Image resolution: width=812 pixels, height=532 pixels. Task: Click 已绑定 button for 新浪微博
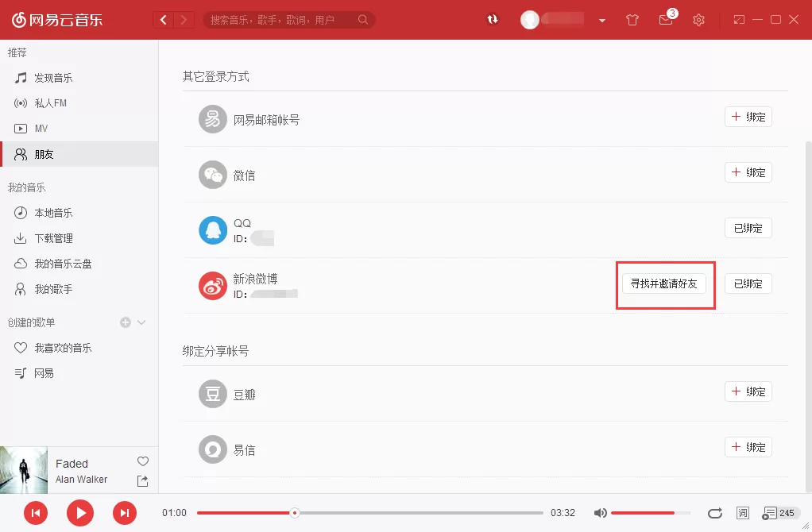tap(748, 283)
